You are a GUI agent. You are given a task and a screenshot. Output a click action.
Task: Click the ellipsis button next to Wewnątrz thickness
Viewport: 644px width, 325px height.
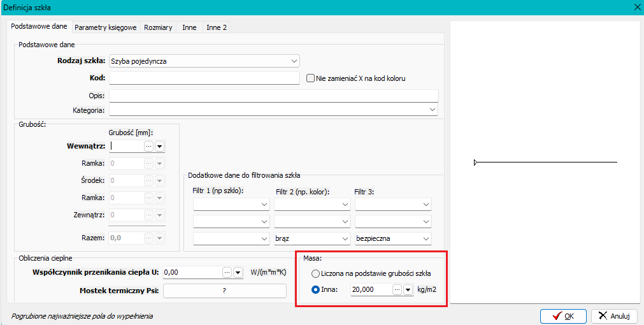pos(149,146)
